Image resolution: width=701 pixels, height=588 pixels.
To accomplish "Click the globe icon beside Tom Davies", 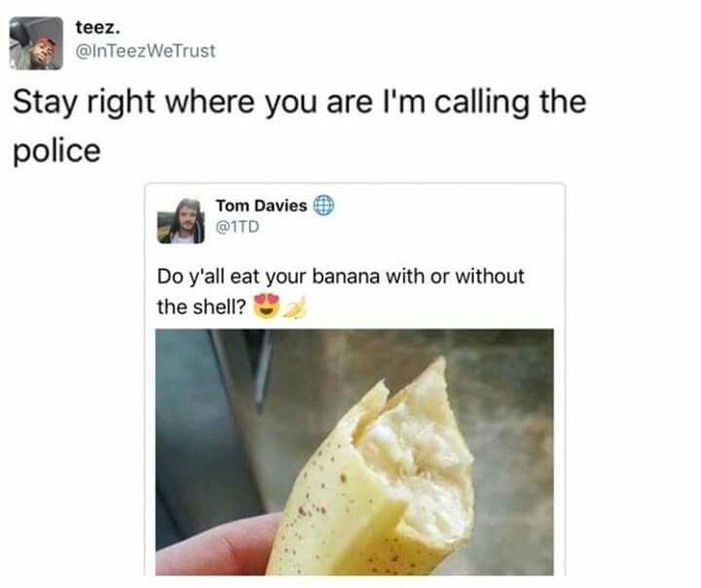I will pos(323,205).
